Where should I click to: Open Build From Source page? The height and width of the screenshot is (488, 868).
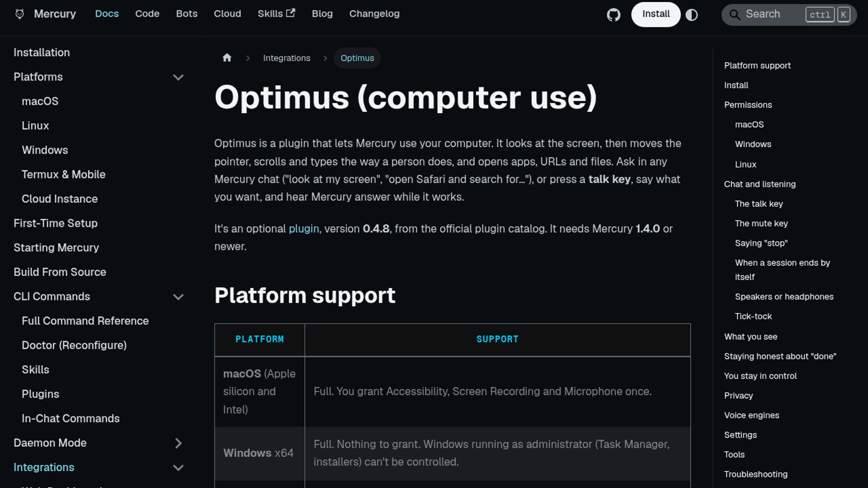[60, 272]
